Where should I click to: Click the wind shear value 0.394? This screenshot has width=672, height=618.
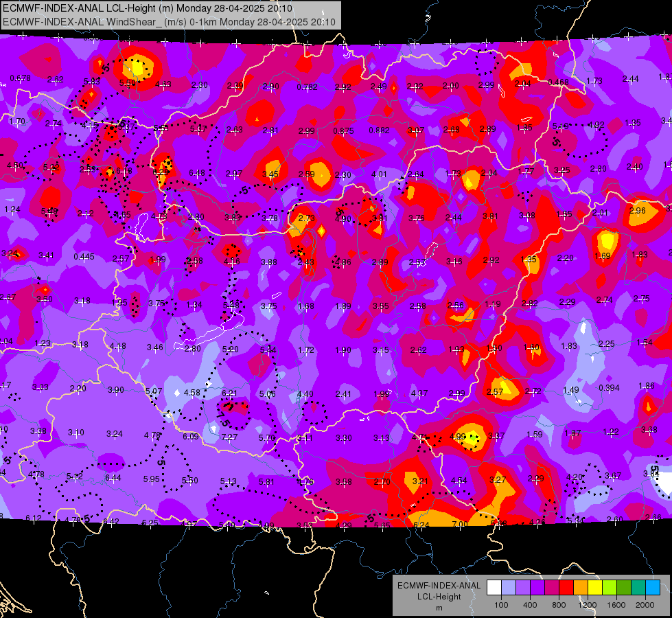point(609,388)
